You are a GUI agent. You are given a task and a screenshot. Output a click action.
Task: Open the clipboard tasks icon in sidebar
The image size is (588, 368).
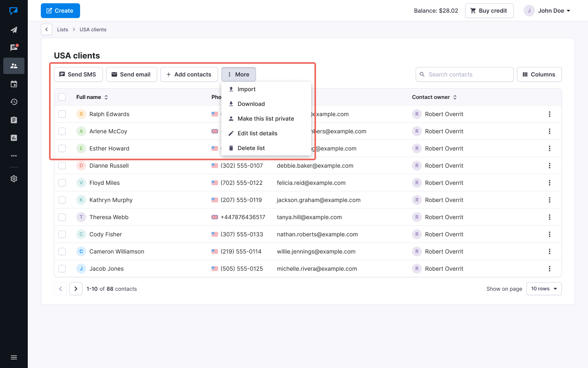pyautogui.click(x=14, y=120)
